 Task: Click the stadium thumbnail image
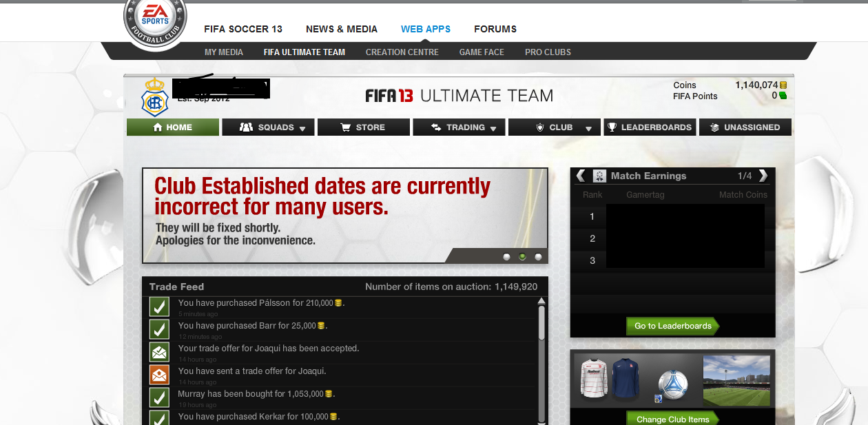tap(736, 380)
